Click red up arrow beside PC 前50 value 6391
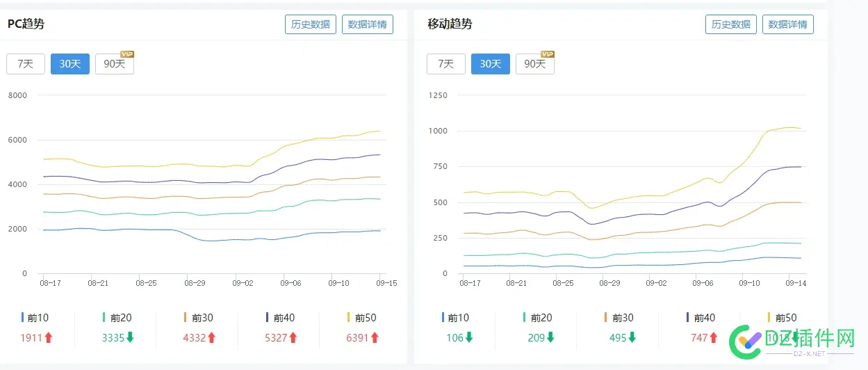868x370 pixels. pyautogui.click(x=375, y=338)
